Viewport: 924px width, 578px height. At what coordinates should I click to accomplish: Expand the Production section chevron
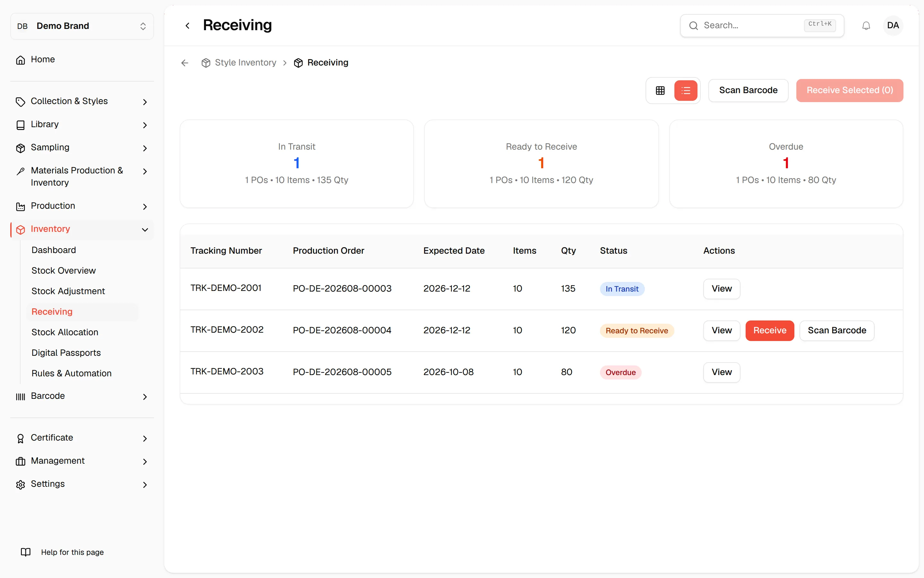145,206
